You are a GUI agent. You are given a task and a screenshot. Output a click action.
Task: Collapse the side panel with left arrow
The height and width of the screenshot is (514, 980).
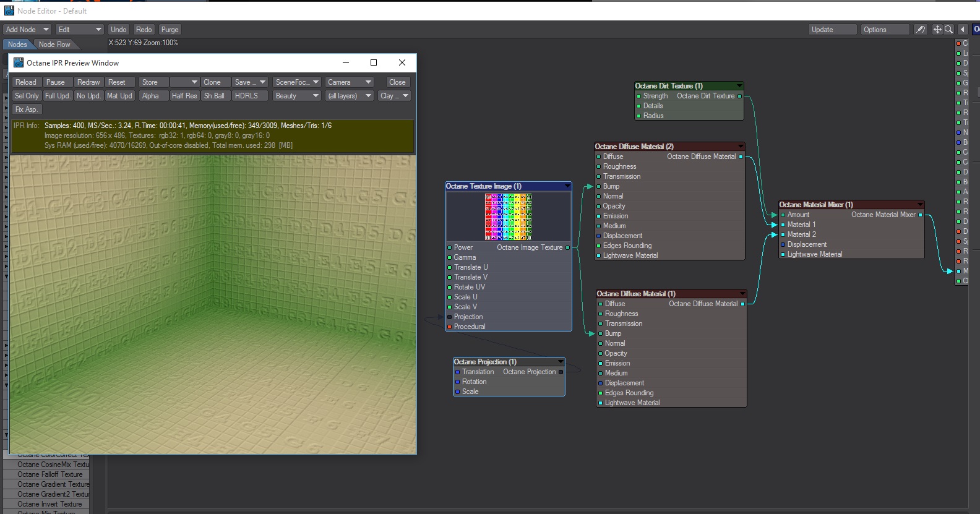[963, 30]
